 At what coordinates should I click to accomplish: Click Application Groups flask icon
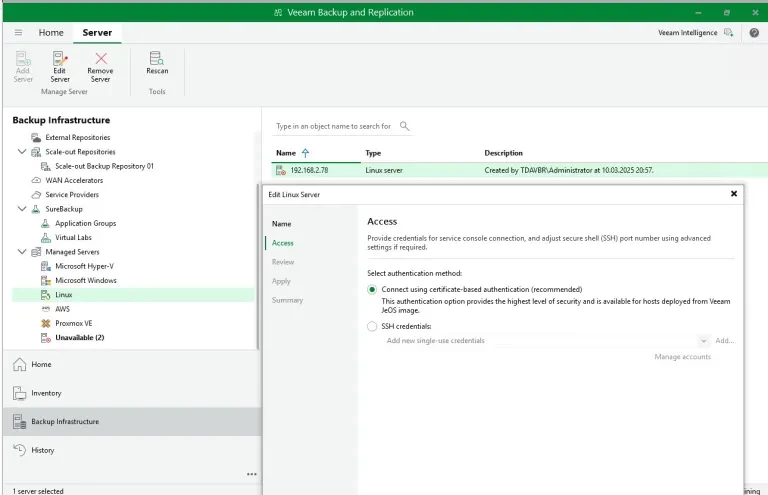[x=46, y=223]
